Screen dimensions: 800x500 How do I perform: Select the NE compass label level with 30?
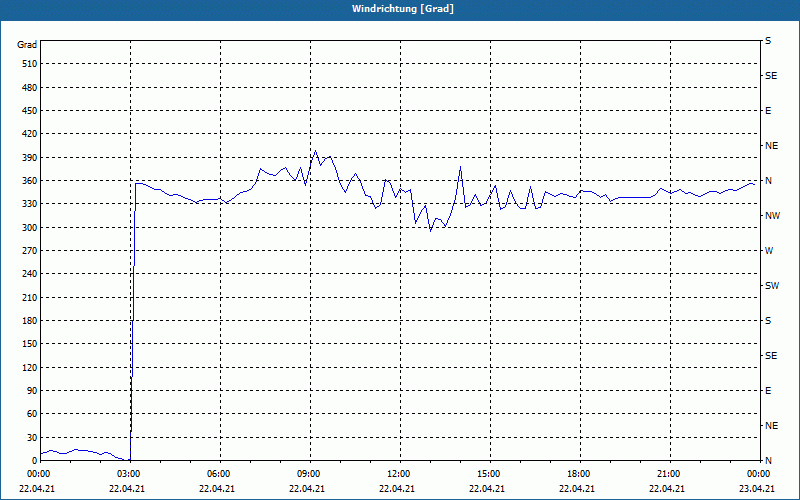pos(771,426)
